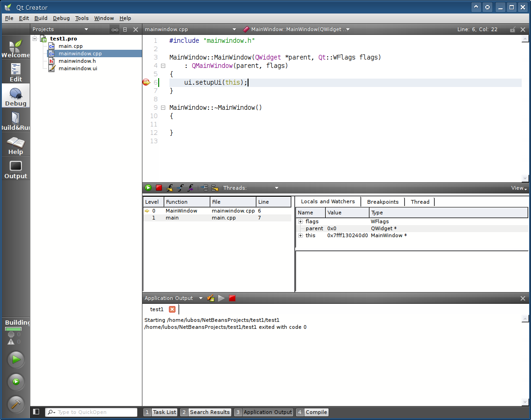Screen dimensions: 531x420
Task: Open Projects view selector dropdown
Action: point(60,29)
